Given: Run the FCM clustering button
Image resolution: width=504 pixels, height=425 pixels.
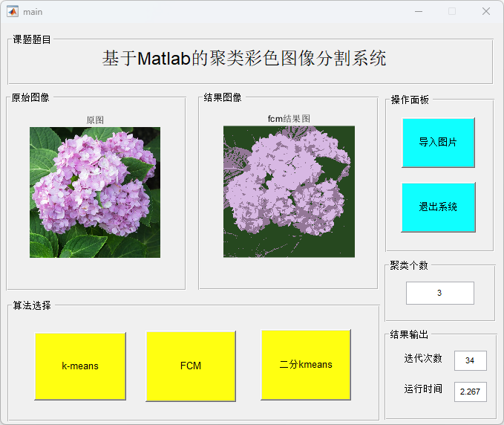Looking at the screenshot, I should (191, 366).
